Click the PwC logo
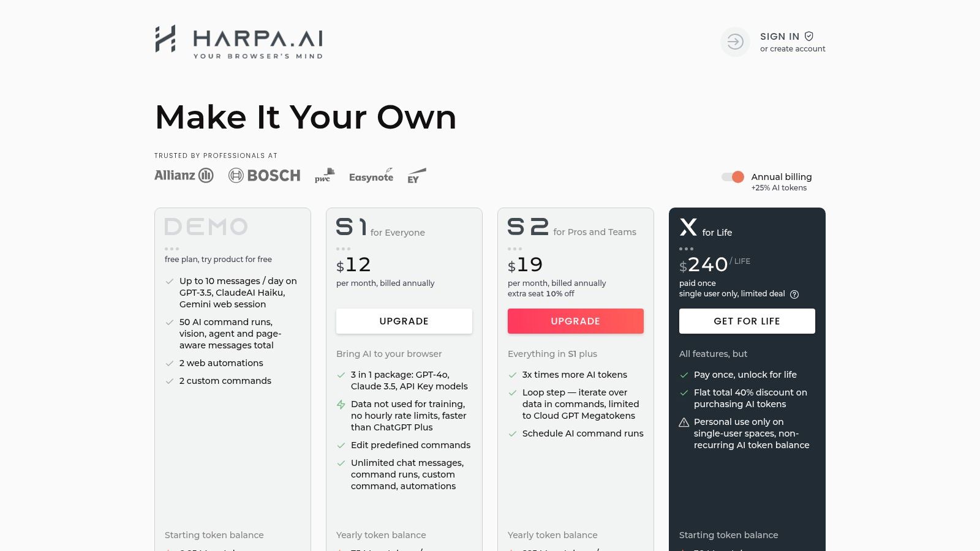The image size is (980, 551). click(x=324, y=176)
